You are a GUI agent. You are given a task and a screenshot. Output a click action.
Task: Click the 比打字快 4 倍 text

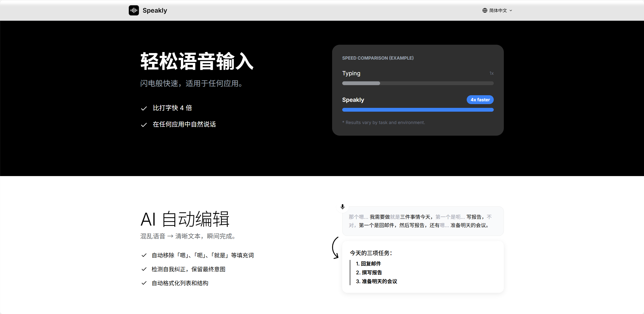[x=172, y=108]
